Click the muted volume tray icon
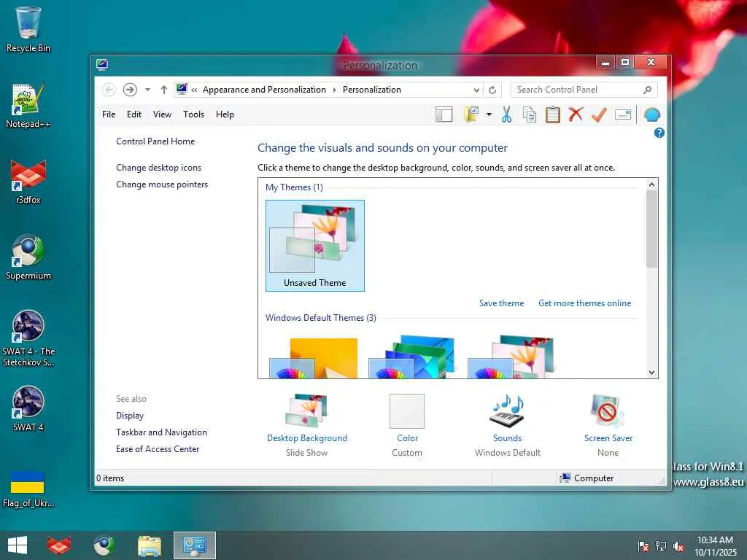This screenshot has height=560, width=747. (678, 546)
